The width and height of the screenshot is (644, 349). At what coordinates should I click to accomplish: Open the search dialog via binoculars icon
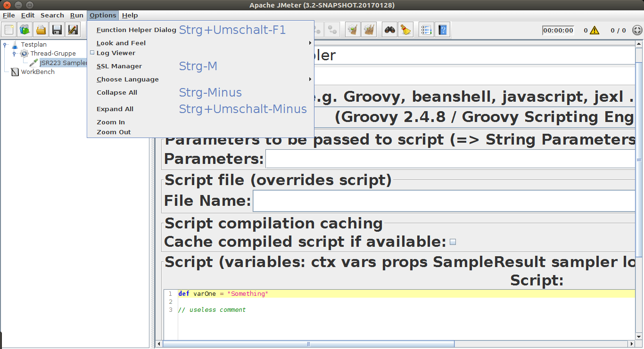pos(389,30)
